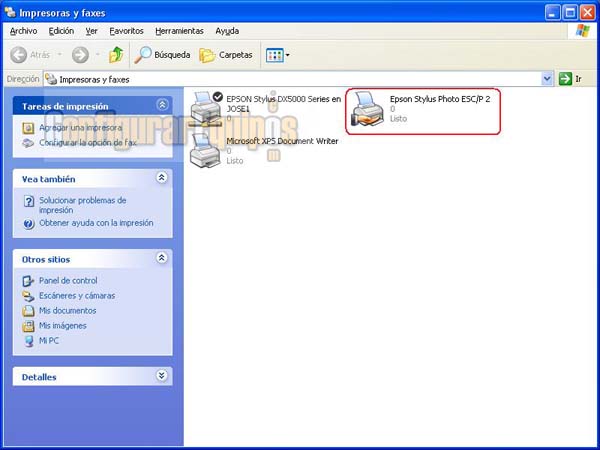Minimize the Impresoras y faxes window
600x450 pixels.
[x=552, y=13]
